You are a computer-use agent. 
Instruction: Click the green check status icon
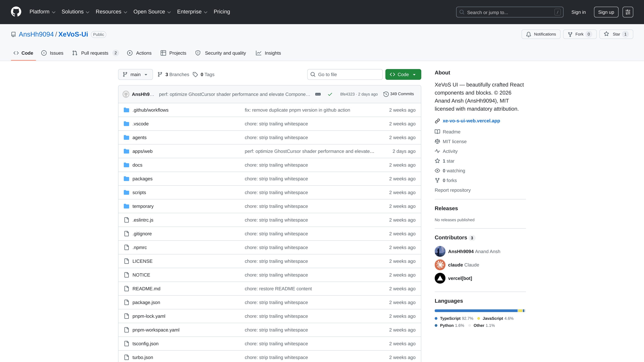[330, 94]
